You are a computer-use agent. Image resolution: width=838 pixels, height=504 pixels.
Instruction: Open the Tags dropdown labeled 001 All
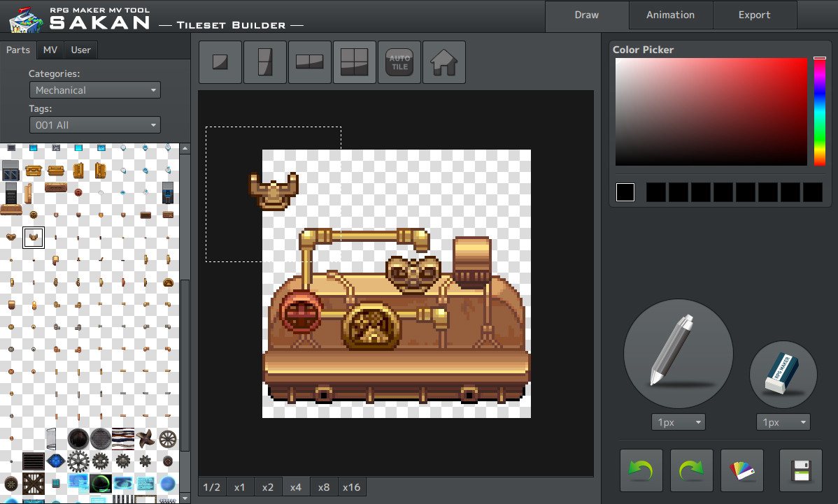(94, 124)
